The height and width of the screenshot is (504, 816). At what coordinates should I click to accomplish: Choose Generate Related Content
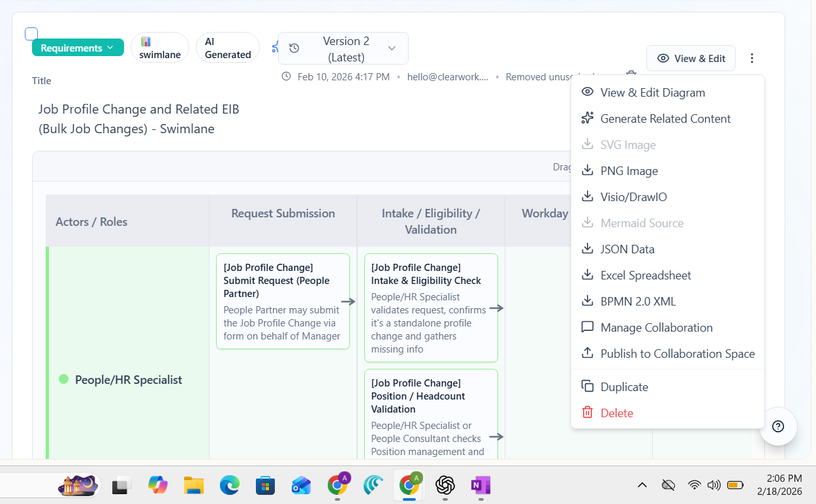click(668, 118)
